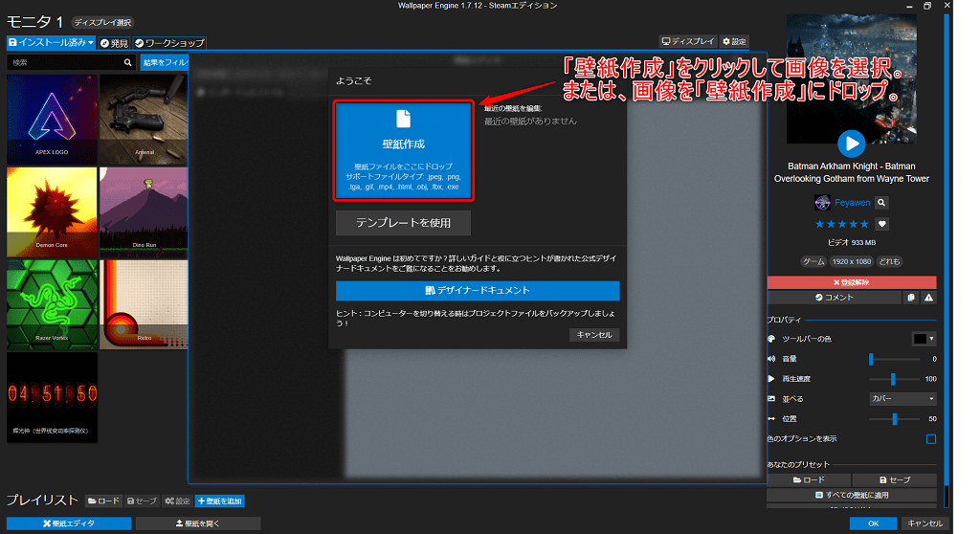Image resolution: width=980 pixels, height=534 pixels.
Task: Switch to the 発見 tab
Action: 115,43
